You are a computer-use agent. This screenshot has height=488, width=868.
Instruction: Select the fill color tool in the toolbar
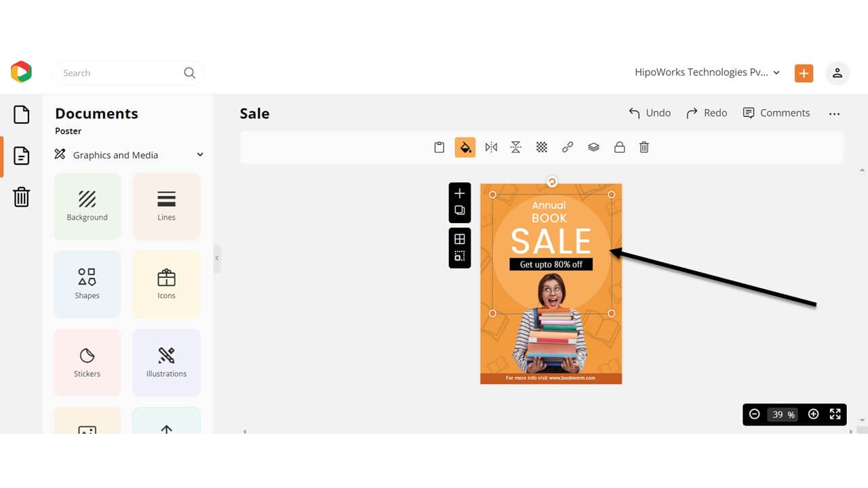[x=465, y=146]
